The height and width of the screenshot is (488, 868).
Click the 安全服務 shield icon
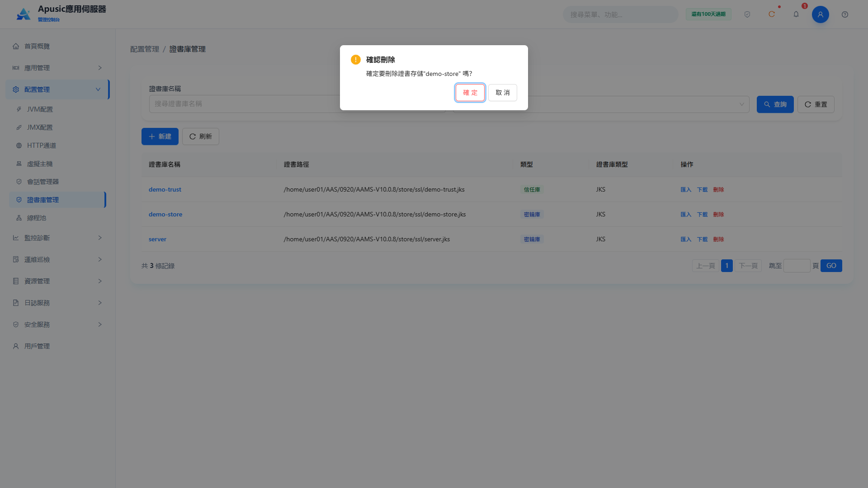click(x=16, y=324)
